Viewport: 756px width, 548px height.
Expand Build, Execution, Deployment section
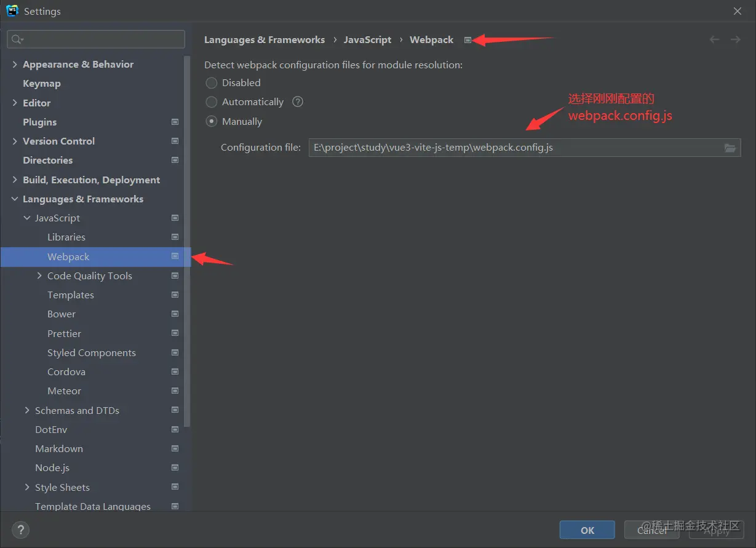tap(15, 180)
